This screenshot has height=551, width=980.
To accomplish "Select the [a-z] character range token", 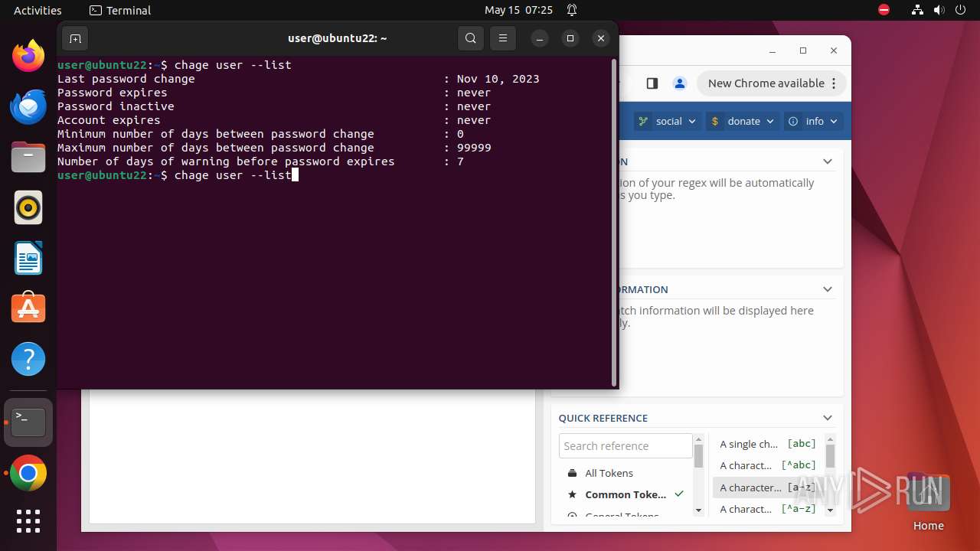I will 768,487.
